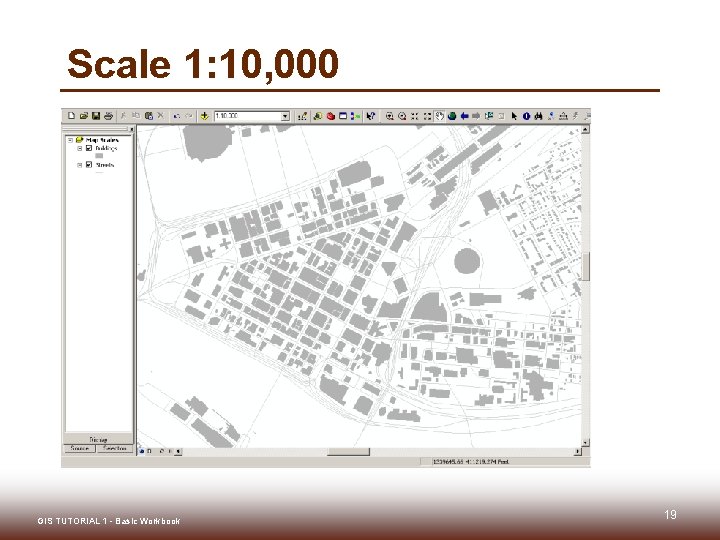Switch to the Source tab

pos(79,448)
